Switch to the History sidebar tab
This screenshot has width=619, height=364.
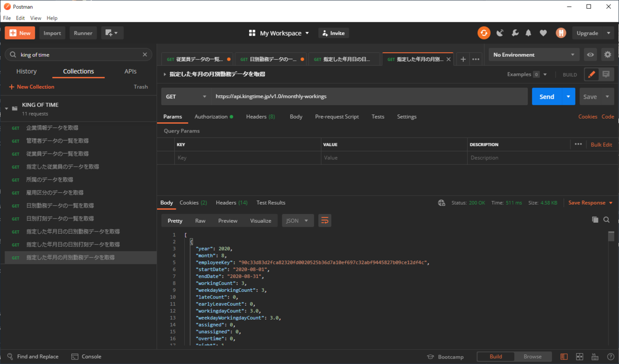pos(26,71)
